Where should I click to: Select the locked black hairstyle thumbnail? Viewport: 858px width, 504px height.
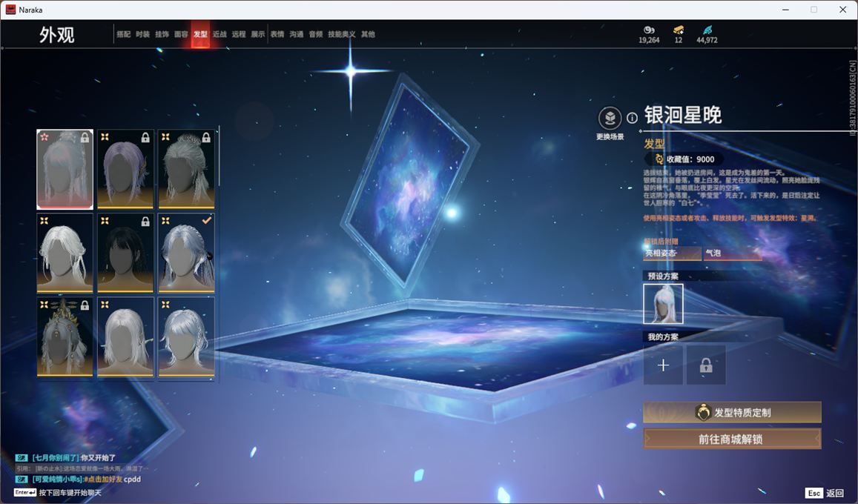(125, 253)
